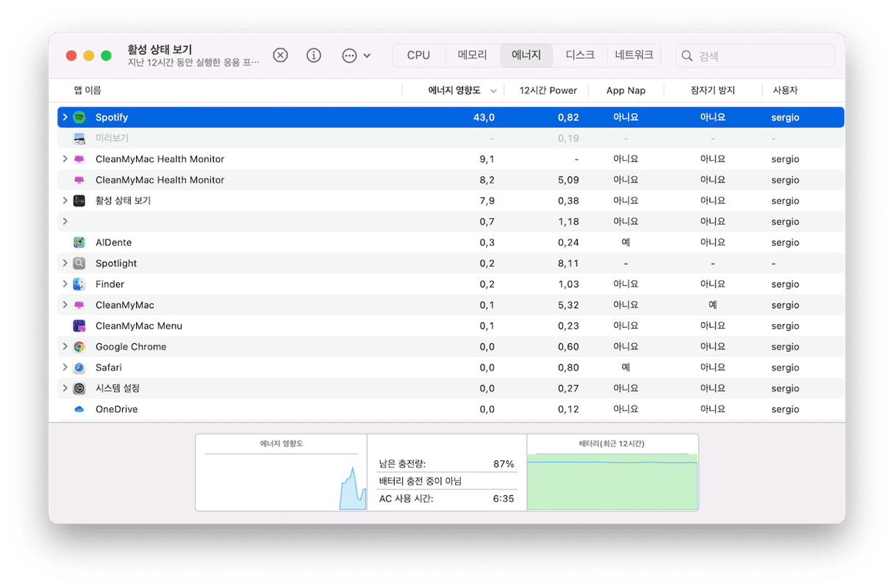Click the 배터리 충전 중이 아님 status
The image size is (894, 588).
pos(421,481)
